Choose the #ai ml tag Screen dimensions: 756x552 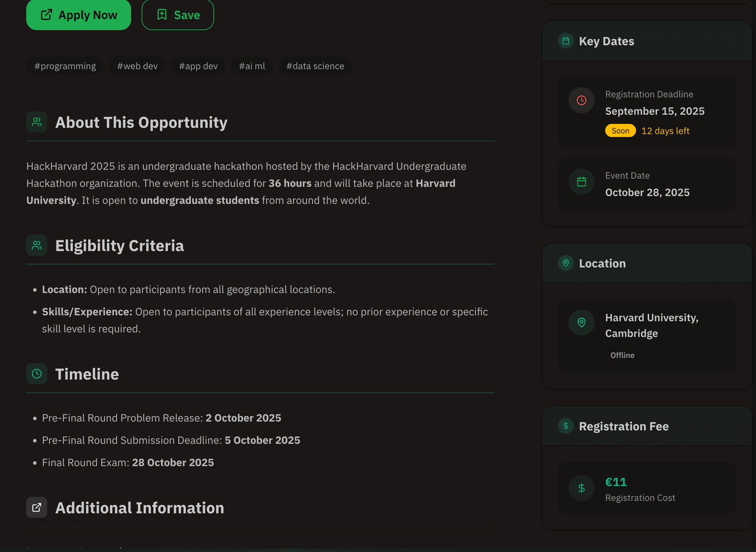pyautogui.click(x=252, y=66)
